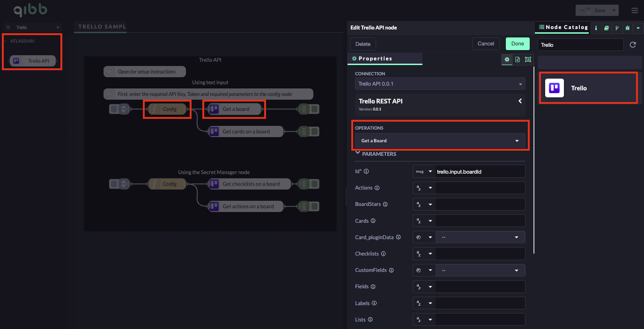Click the git branch history icon

617,28
